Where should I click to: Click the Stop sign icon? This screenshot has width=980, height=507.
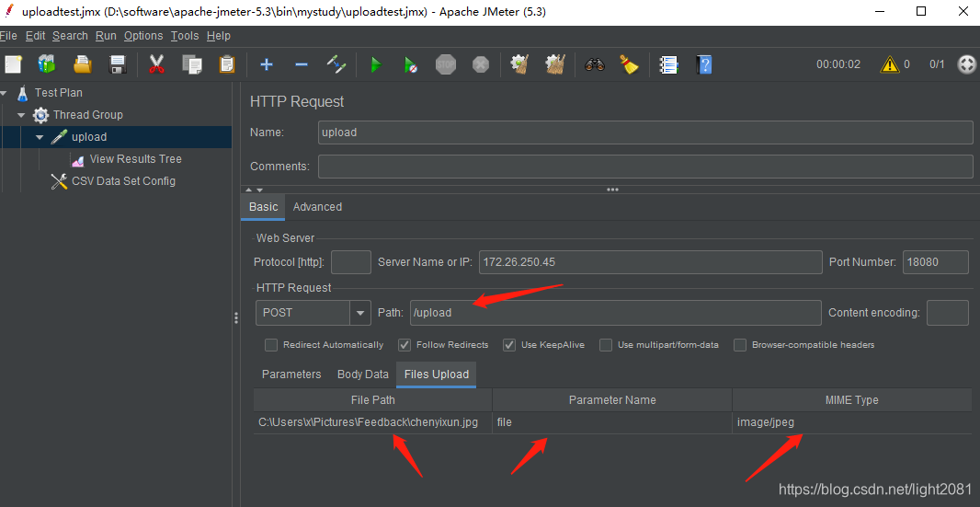[446, 63]
